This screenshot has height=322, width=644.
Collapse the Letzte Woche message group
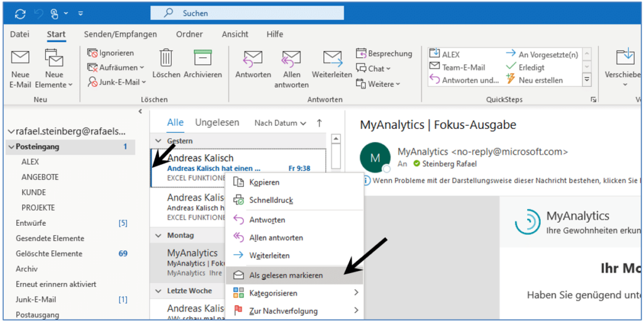click(158, 291)
